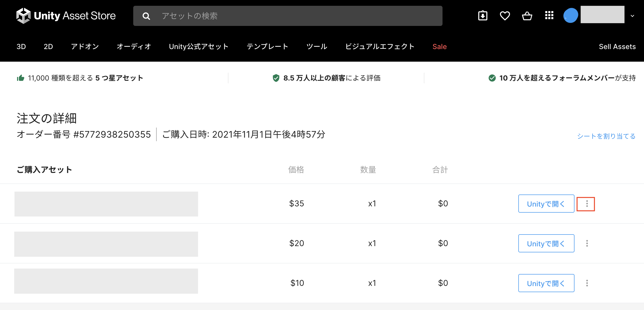Click the Unity Asset Store logo
The height and width of the screenshot is (310, 644).
point(66,16)
